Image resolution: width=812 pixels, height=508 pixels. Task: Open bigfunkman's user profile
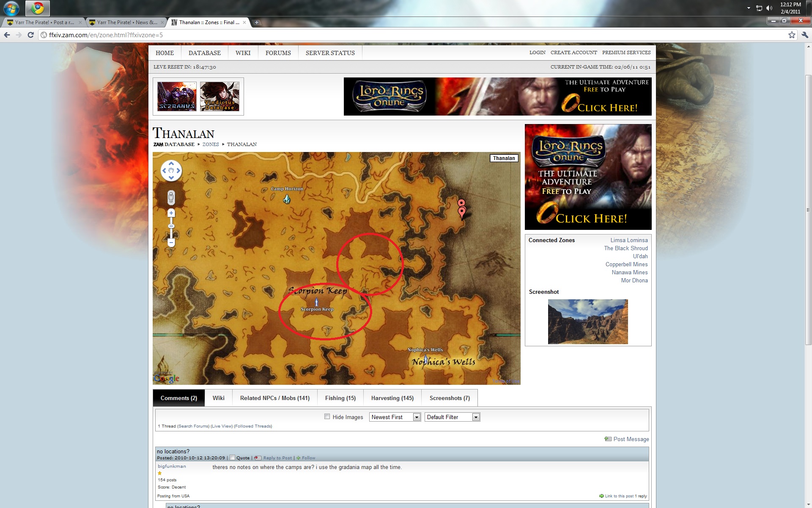(172, 466)
